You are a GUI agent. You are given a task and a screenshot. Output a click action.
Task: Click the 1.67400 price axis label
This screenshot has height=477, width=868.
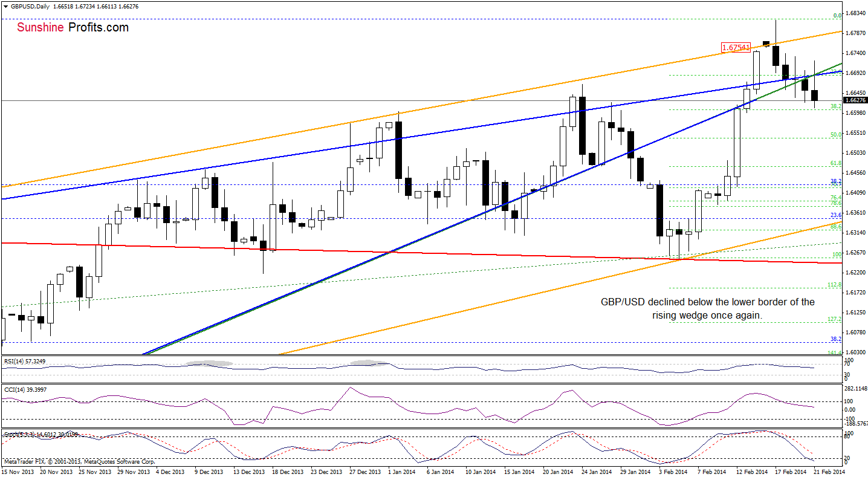point(857,53)
